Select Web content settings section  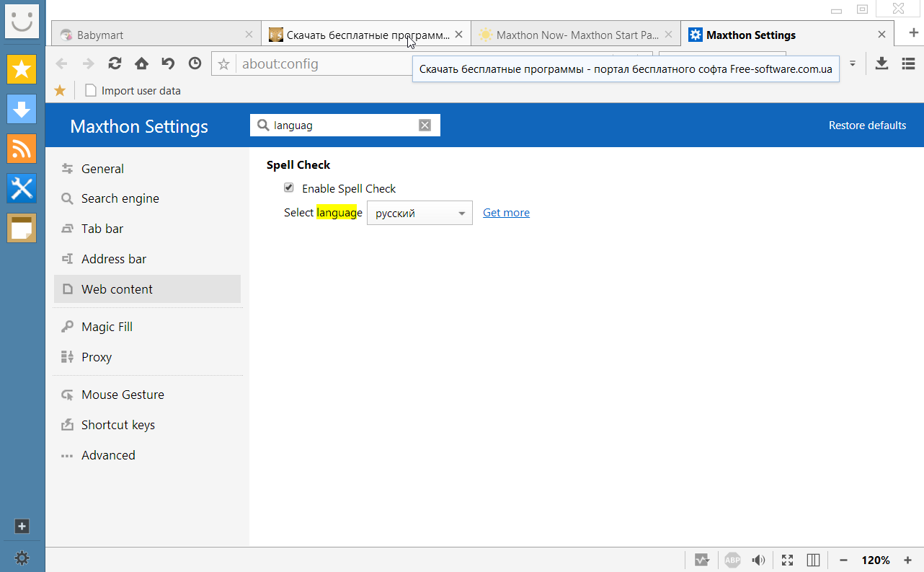pos(147,289)
